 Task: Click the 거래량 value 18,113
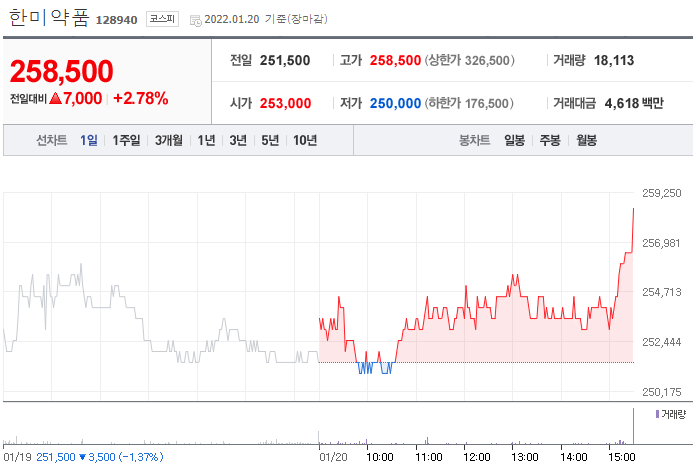[613, 60]
